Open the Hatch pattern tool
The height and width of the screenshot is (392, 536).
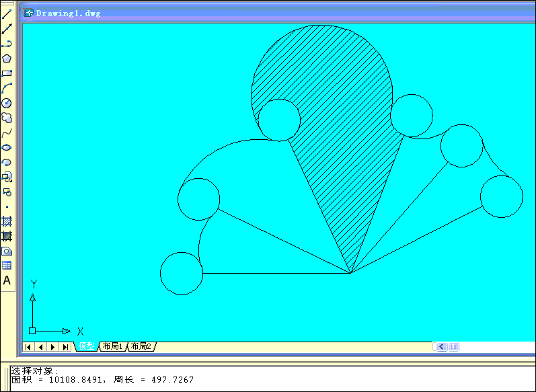[7, 221]
